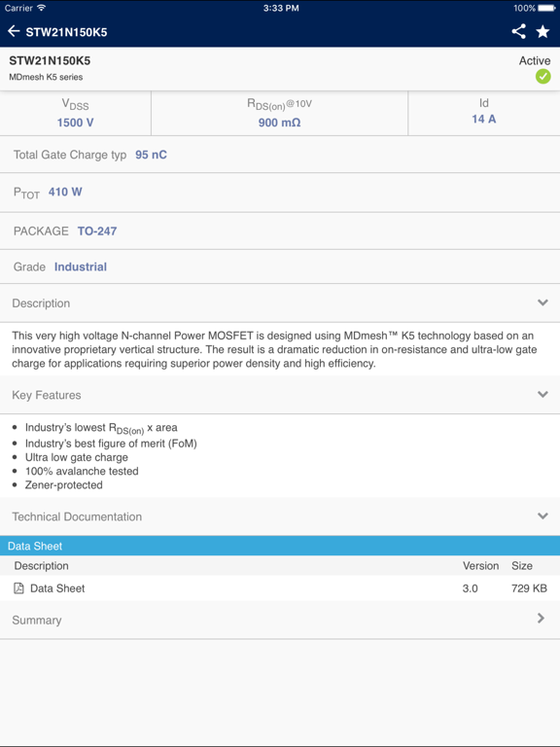
Task: Tap the Wi-Fi status icon
Action: [42, 8]
